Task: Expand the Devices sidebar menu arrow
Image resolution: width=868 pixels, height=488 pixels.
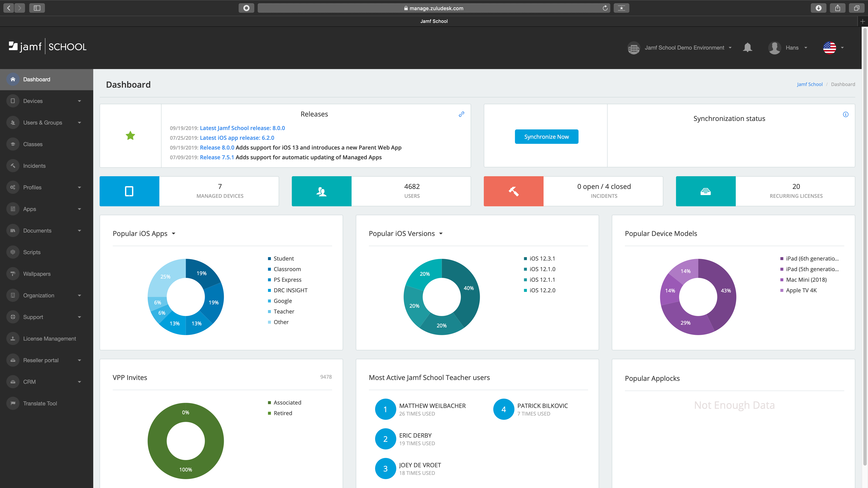Action: pos(79,101)
